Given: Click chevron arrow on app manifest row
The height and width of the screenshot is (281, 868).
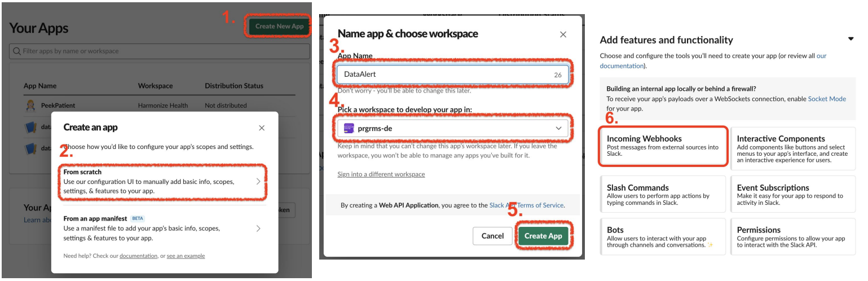Looking at the screenshot, I should click(258, 229).
